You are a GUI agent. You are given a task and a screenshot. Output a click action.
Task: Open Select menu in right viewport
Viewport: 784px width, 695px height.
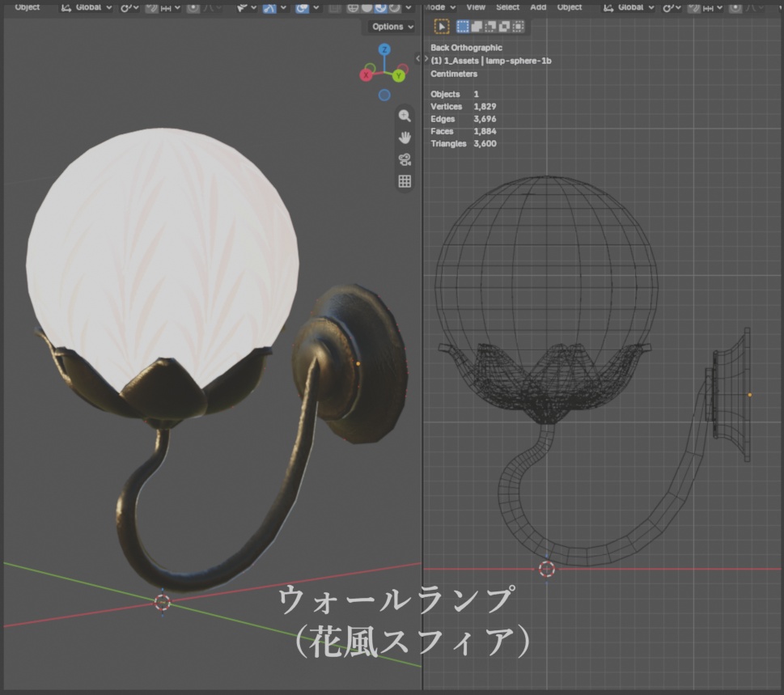507,7
